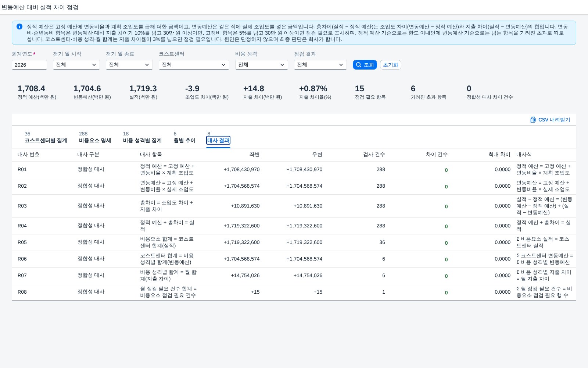Image resolution: width=588 pixels, height=368 pixels.
Task: Click the R08 row identifier
Action: pyautogui.click(x=22, y=292)
